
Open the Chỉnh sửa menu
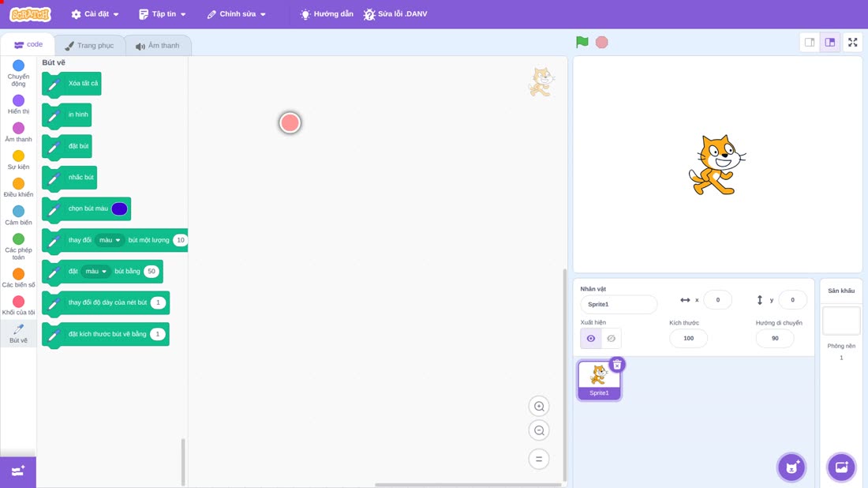point(237,14)
